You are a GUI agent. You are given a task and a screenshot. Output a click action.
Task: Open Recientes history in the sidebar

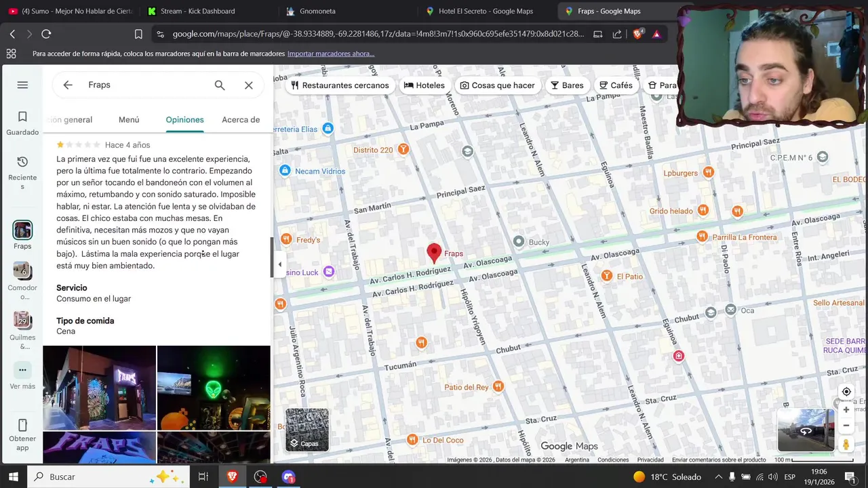pos(22,162)
